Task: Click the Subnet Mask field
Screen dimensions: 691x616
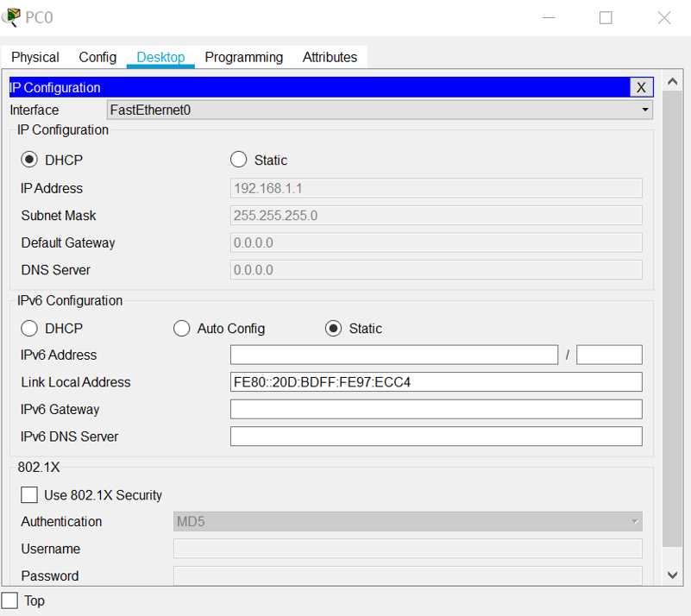Action: pyautogui.click(x=436, y=216)
